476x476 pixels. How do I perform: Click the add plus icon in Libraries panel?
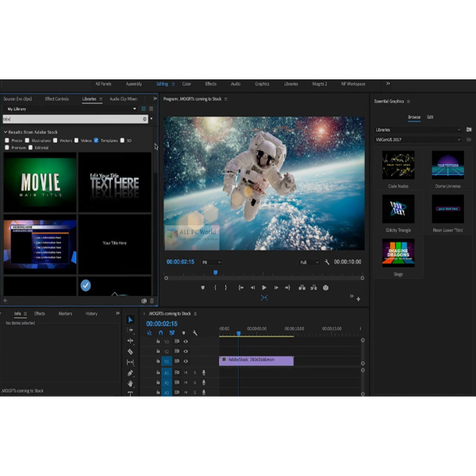6,301
